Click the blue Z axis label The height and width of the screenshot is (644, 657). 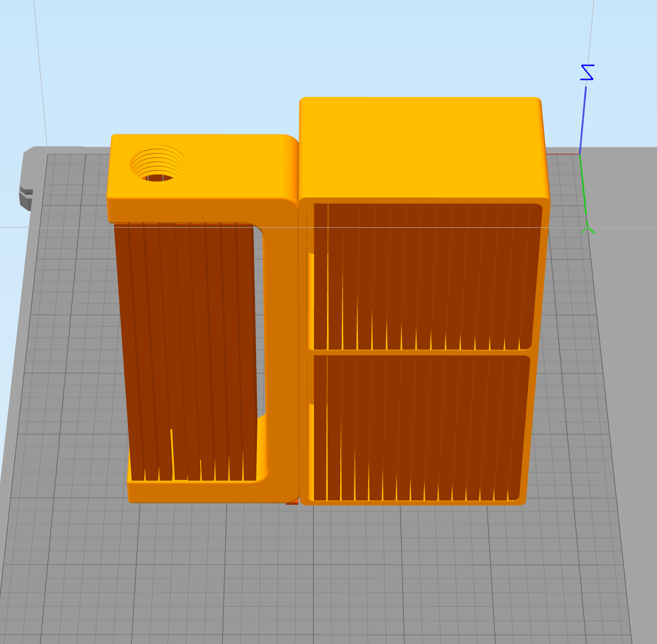click(x=587, y=72)
